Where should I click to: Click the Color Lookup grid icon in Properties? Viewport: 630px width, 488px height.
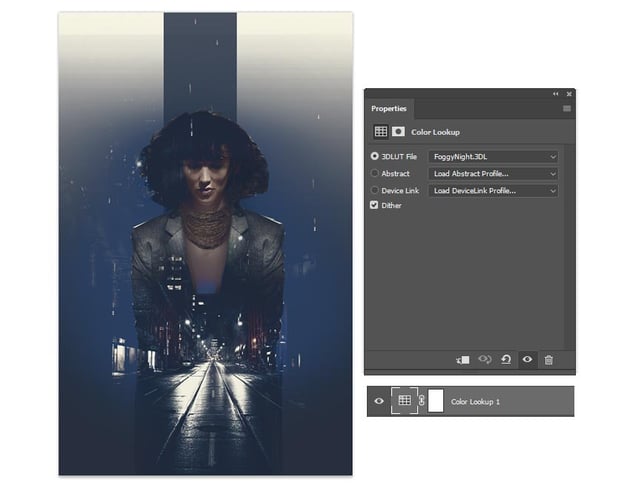click(380, 131)
